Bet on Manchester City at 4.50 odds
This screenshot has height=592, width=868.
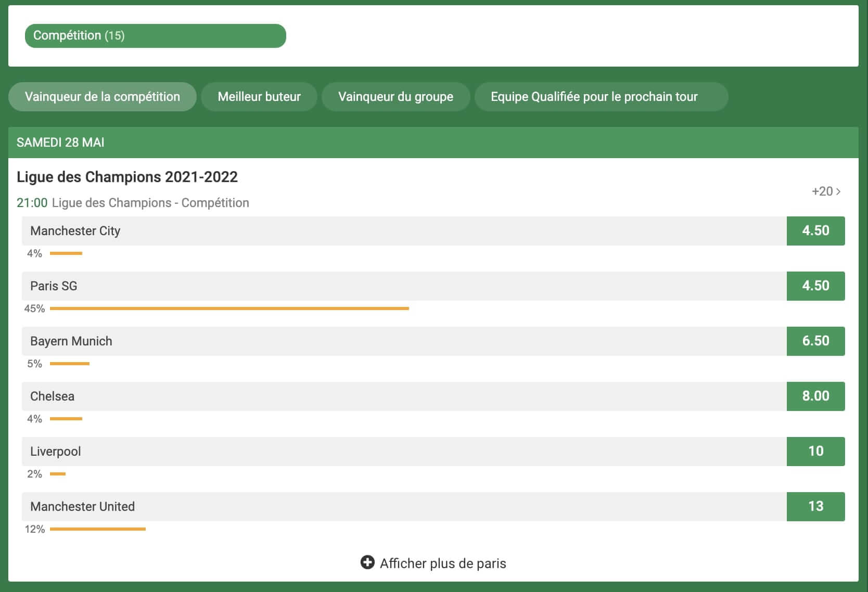pyautogui.click(x=815, y=231)
